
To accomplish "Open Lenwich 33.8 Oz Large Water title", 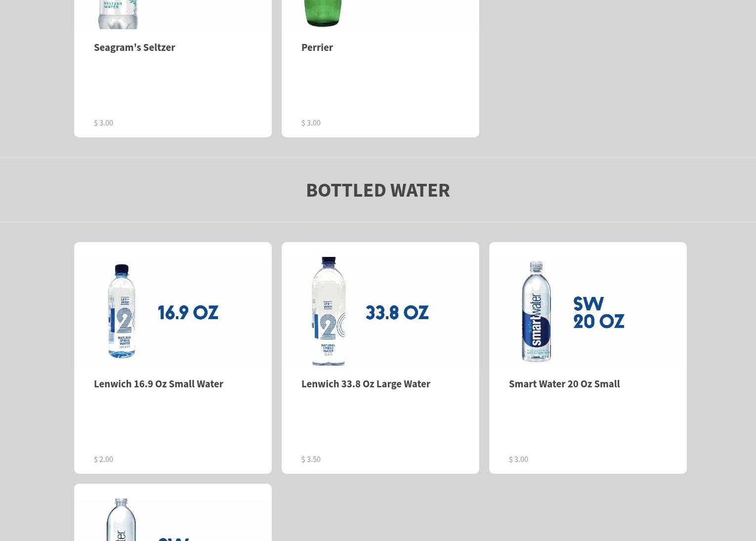I will tap(366, 383).
